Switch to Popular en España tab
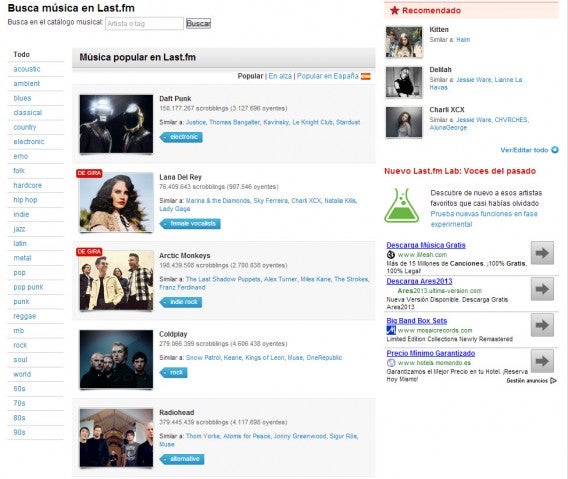 point(327,76)
